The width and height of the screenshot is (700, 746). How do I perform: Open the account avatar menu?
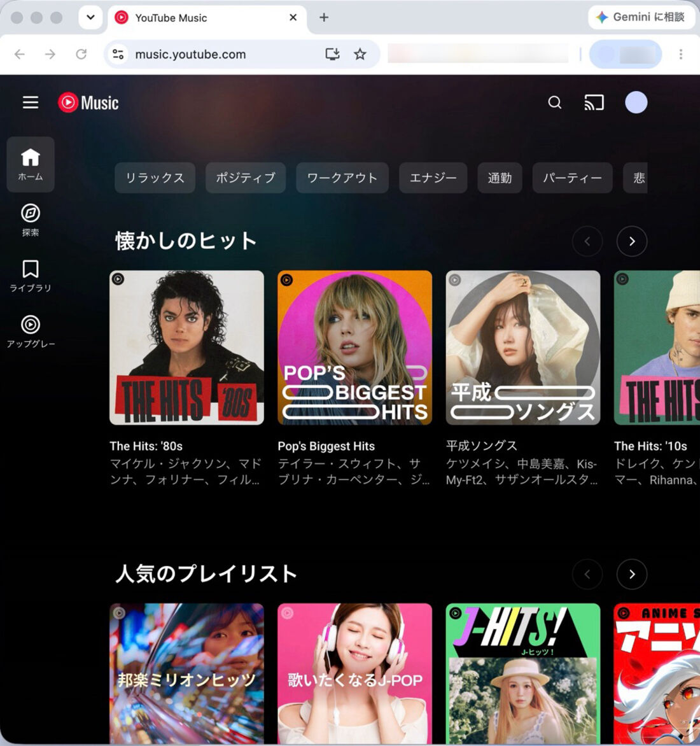[636, 102]
